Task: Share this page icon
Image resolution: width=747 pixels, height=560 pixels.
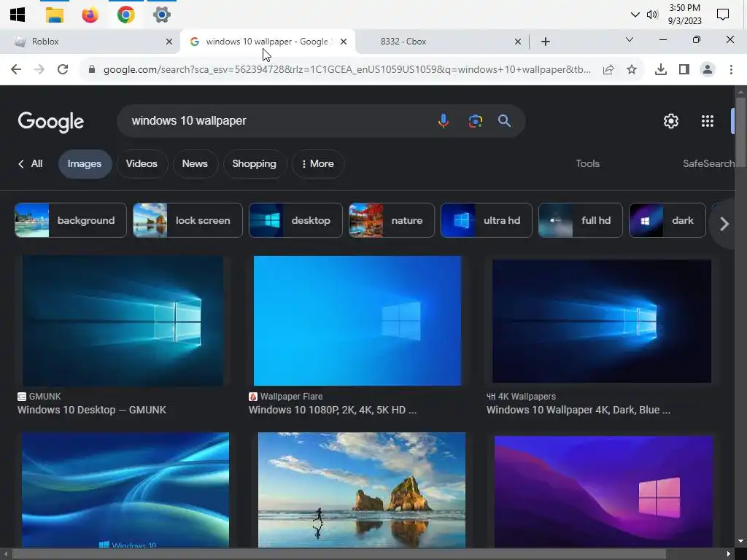Action: click(608, 69)
